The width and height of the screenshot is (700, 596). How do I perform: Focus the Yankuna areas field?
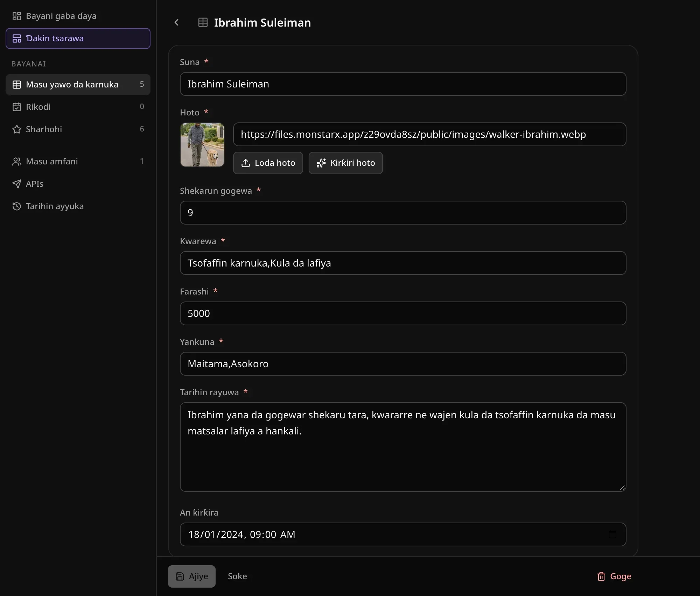coord(403,364)
